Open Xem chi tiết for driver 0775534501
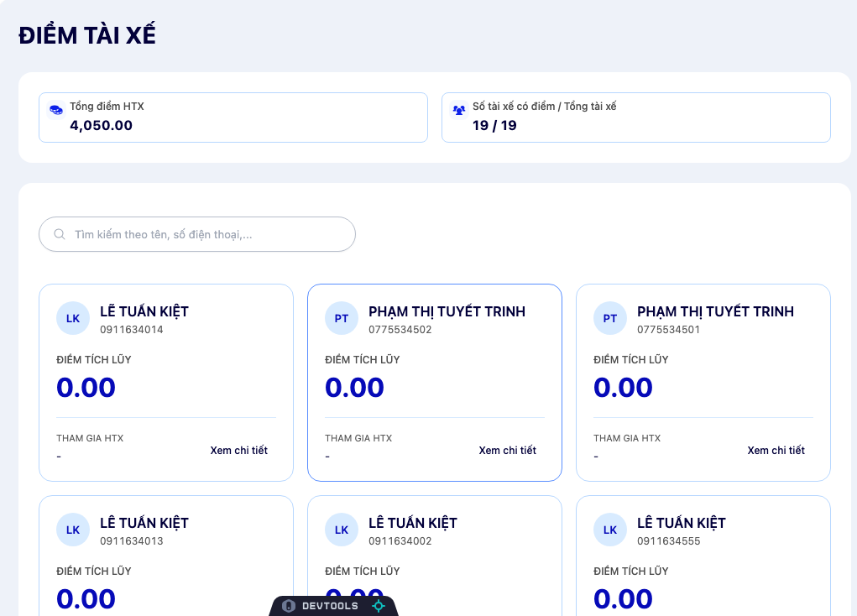Image resolution: width=857 pixels, height=616 pixels. click(x=776, y=451)
